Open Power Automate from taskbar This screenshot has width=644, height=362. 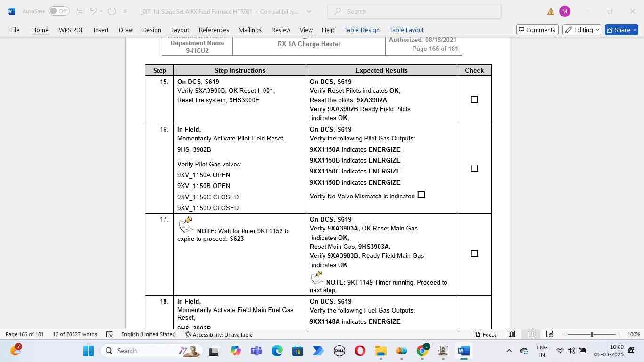[x=318, y=351]
